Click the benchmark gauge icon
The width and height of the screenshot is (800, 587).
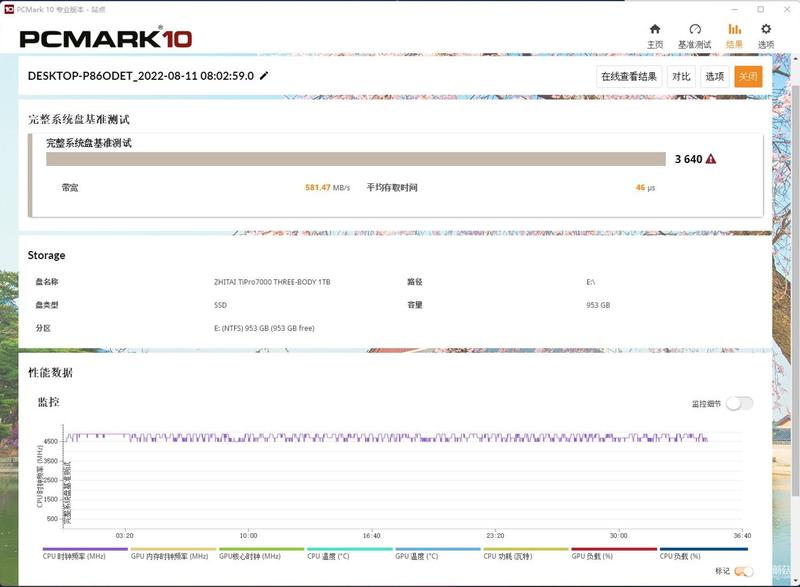tap(695, 29)
